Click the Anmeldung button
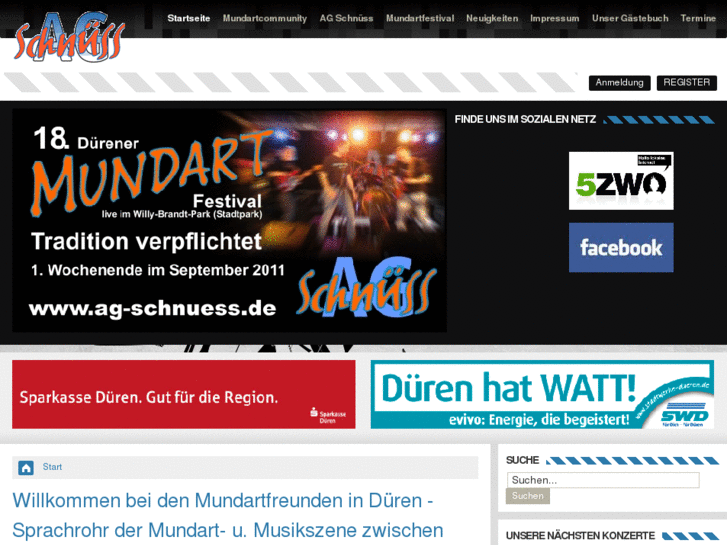 [x=619, y=83]
